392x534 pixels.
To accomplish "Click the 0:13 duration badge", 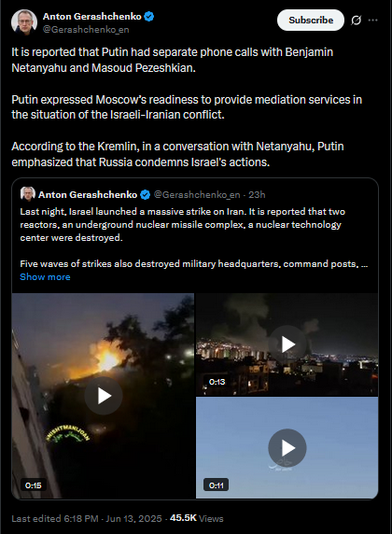I will [x=217, y=382].
